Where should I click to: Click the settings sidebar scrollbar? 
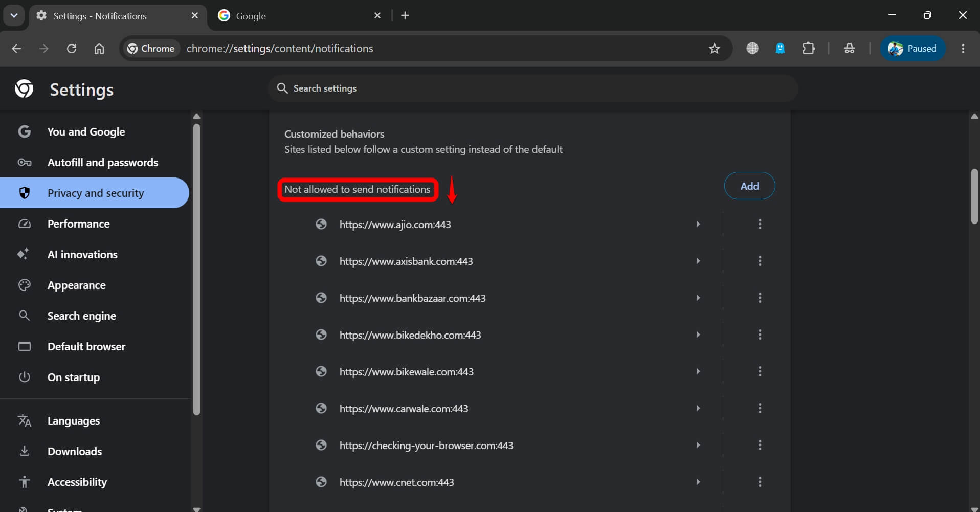click(196, 270)
